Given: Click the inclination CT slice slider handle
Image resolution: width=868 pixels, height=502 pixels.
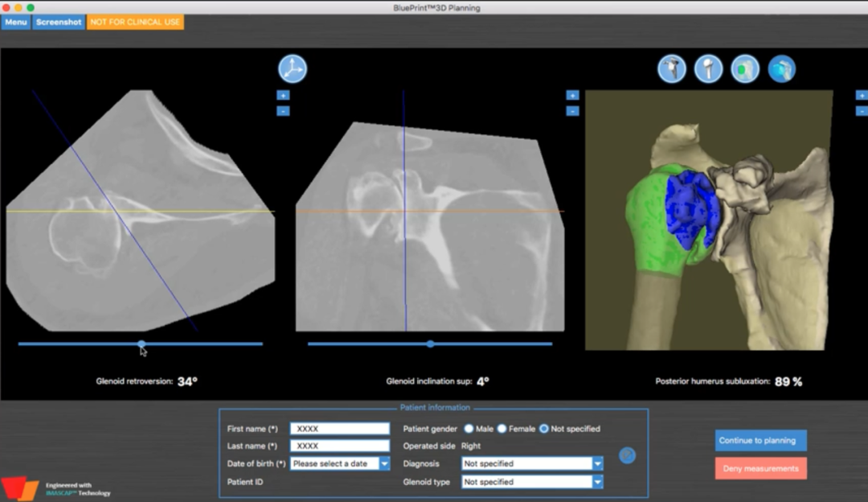Looking at the screenshot, I should [x=431, y=344].
